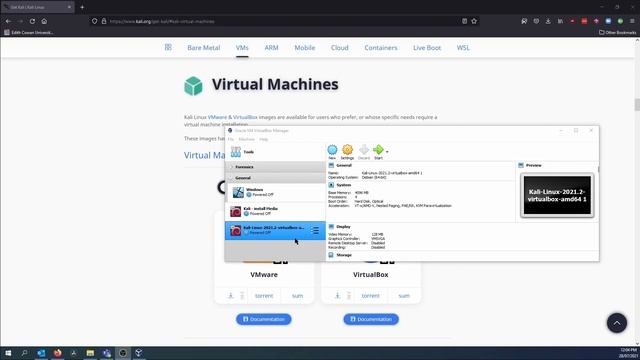Open VMware Documentation button
The width and height of the screenshot is (640, 360).
pos(264,319)
